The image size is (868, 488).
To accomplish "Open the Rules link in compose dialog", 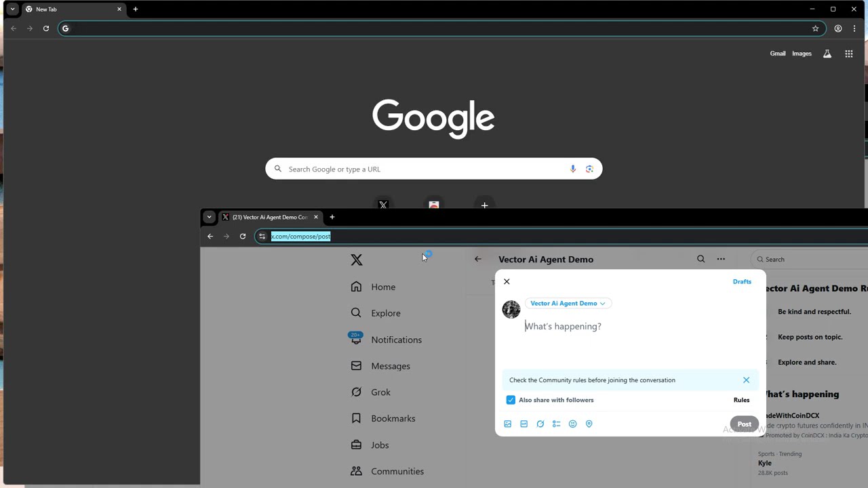I will point(741,400).
